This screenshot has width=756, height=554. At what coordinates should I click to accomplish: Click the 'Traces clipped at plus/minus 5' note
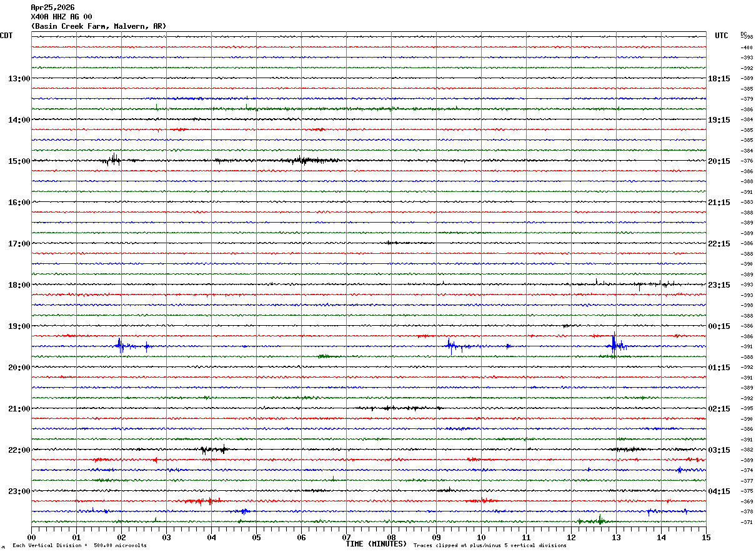[490, 546]
